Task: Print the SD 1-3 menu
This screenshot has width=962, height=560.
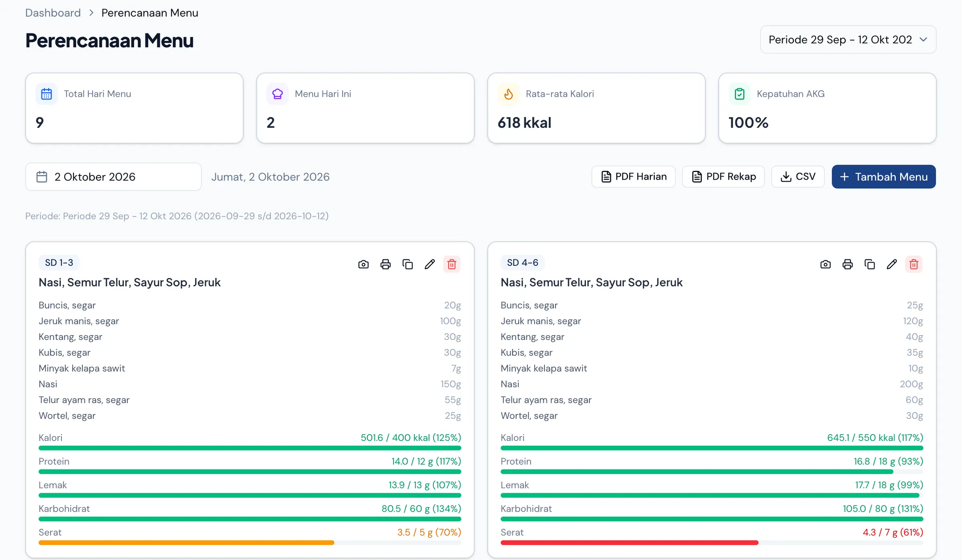Action: 386,264
